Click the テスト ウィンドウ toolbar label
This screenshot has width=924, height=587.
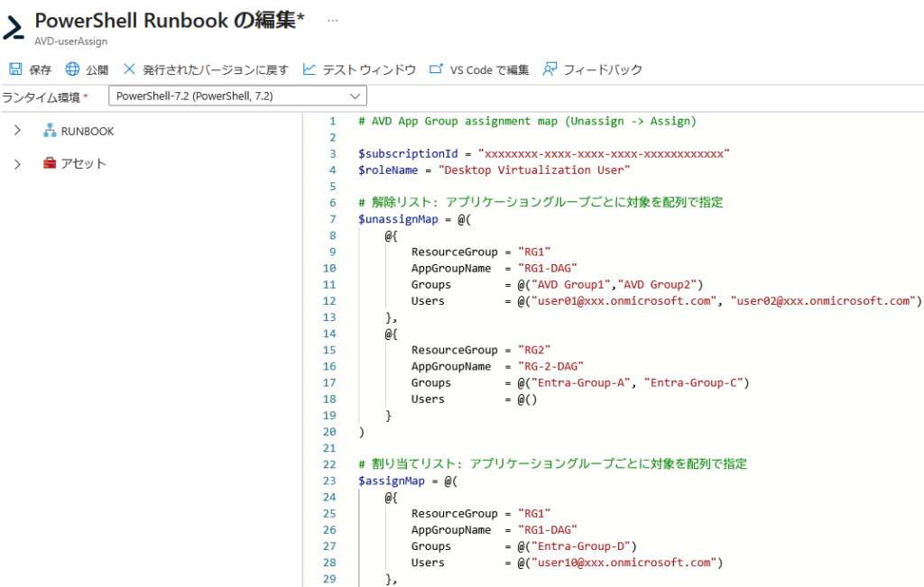coord(369,70)
